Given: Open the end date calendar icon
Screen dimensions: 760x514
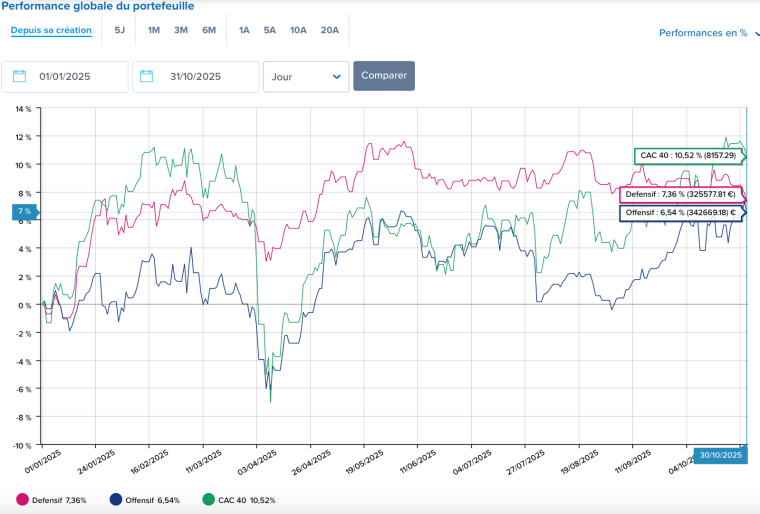Looking at the screenshot, I should point(148,76).
